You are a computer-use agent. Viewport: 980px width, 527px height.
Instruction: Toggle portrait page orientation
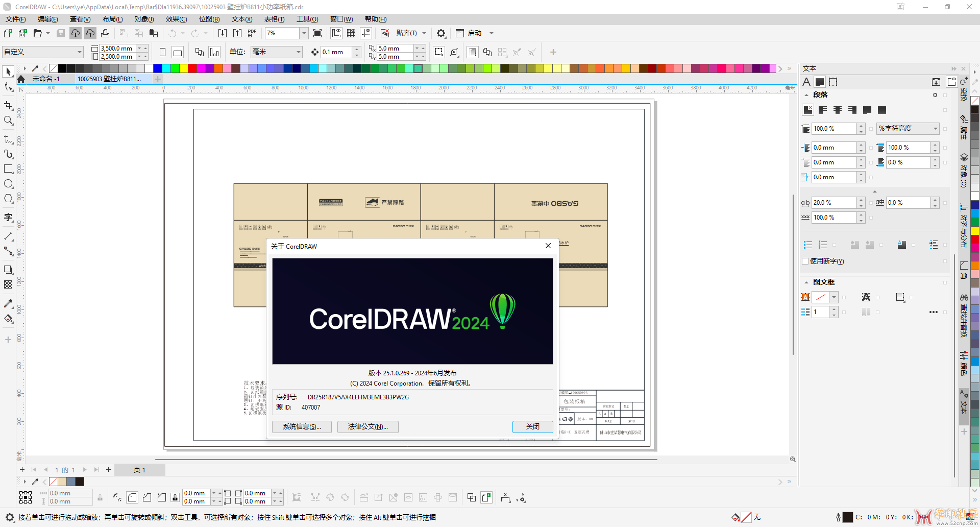(162, 52)
